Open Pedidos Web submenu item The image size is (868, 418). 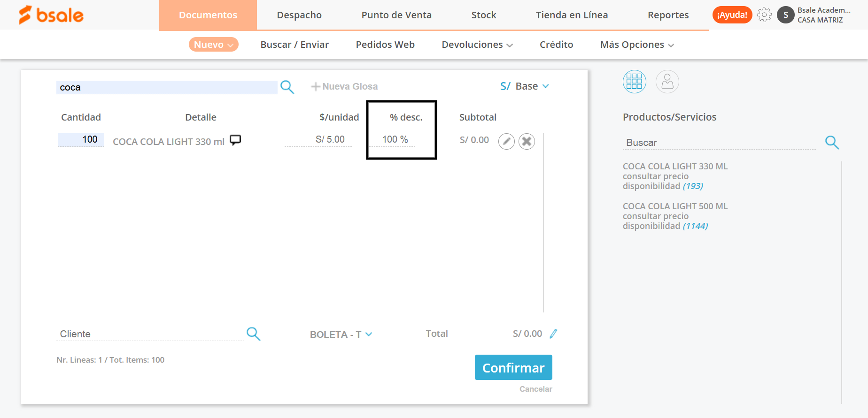click(385, 45)
